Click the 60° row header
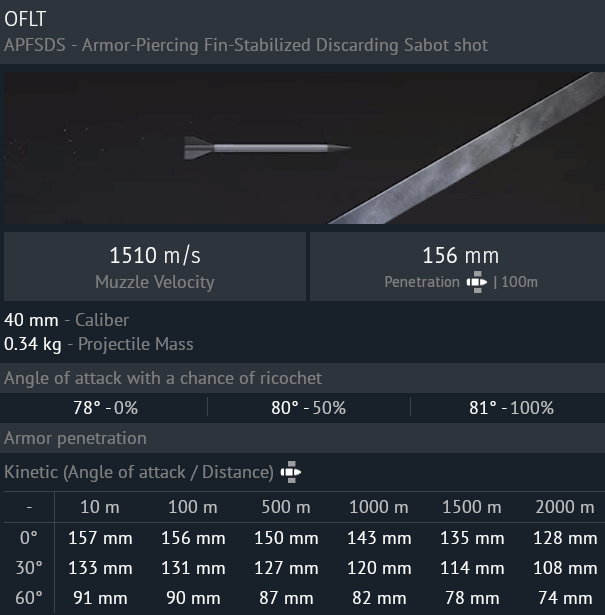Viewport: 605px width, 615px height. [29, 598]
